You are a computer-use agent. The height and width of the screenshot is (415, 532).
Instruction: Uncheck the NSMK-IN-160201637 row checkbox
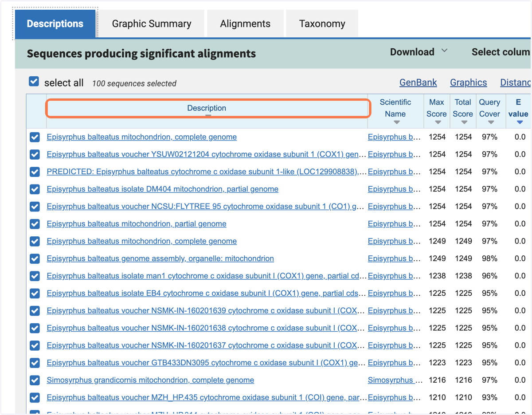pos(35,345)
